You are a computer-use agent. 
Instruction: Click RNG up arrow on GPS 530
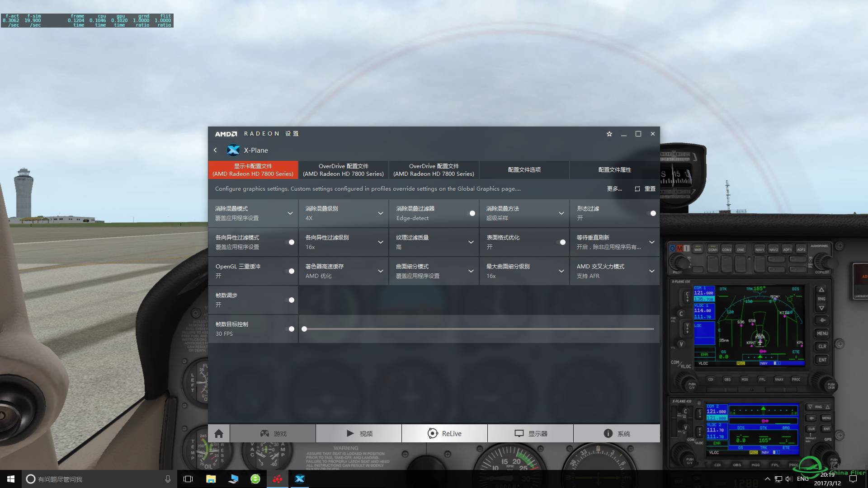click(821, 290)
